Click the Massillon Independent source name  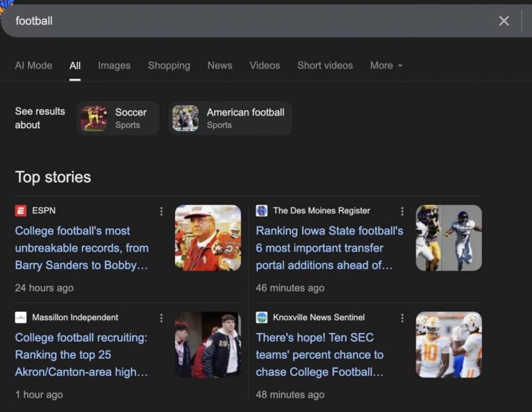coord(75,317)
